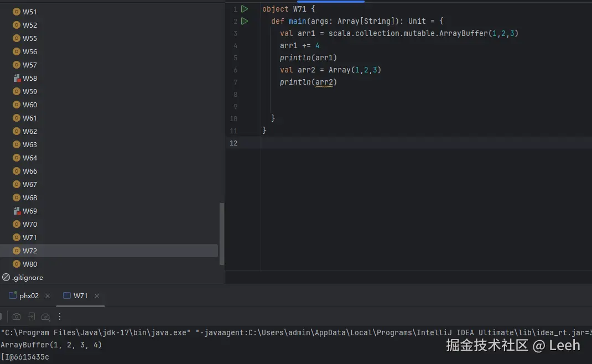
Task: Open W80 in project tree
Action: 29,264
